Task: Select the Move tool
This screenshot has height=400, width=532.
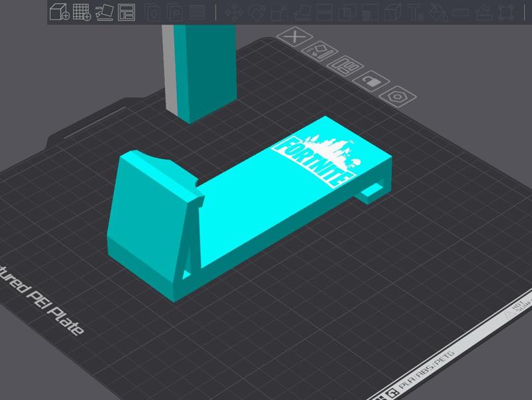Action: pyautogui.click(x=234, y=12)
